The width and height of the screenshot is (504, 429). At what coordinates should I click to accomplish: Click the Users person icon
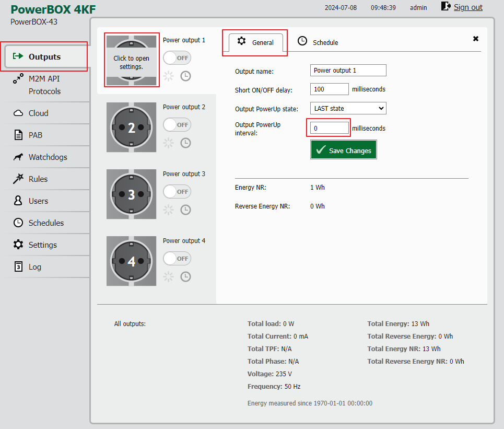pos(18,201)
